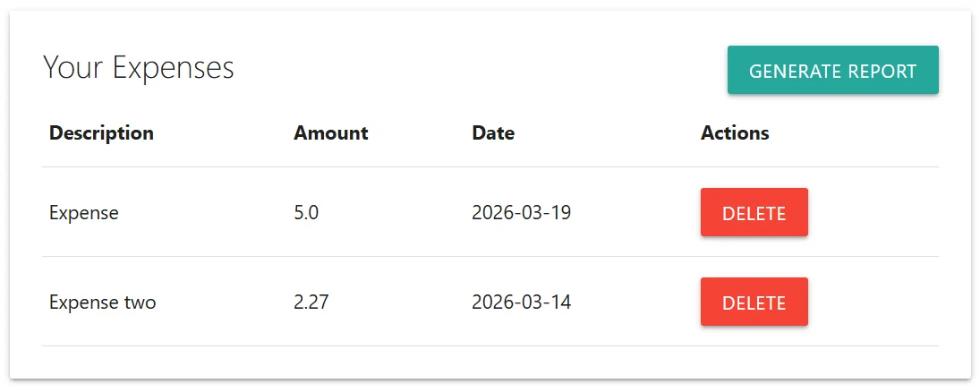This screenshot has width=980, height=392.
Task: Delete the Expense two entry
Action: (754, 302)
